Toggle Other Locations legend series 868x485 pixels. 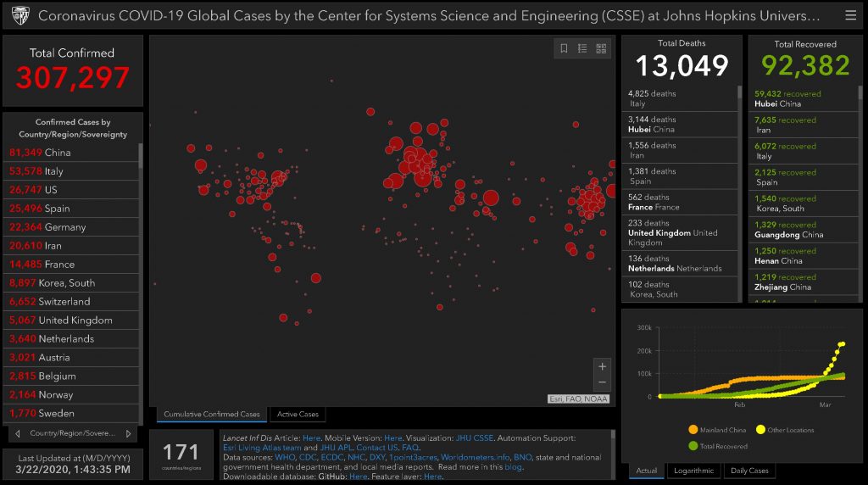pyautogui.click(x=785, y=430)
